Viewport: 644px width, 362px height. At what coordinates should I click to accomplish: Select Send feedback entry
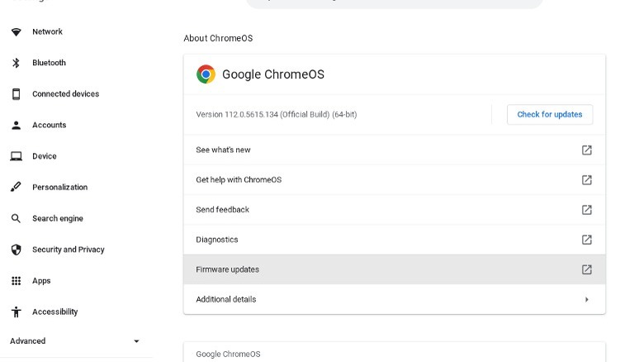coord(223,210)
